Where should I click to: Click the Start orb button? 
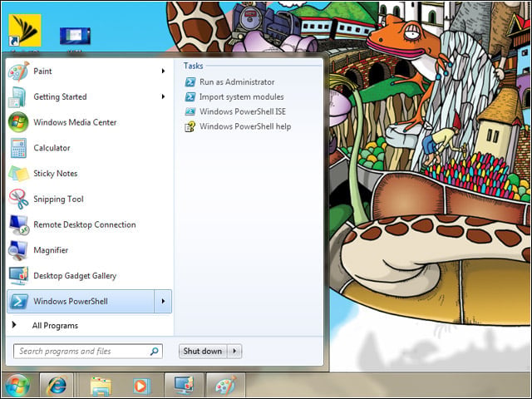pos(17,386)
